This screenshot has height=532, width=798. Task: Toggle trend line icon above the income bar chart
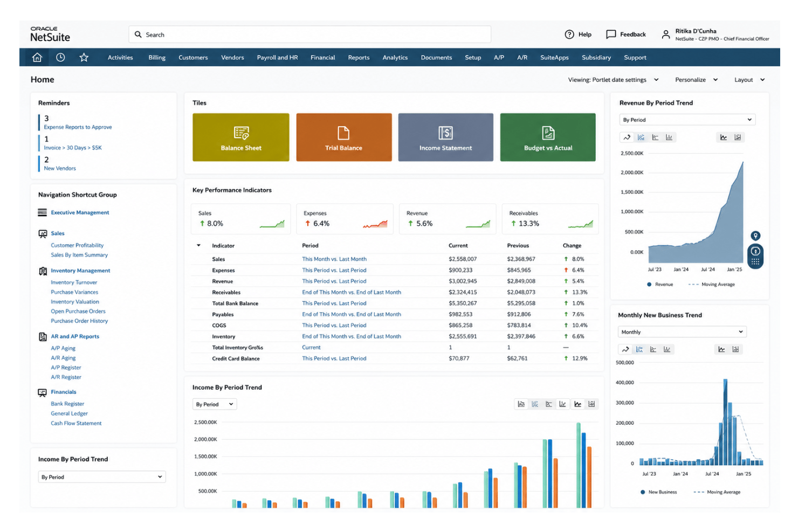point(577,404)
